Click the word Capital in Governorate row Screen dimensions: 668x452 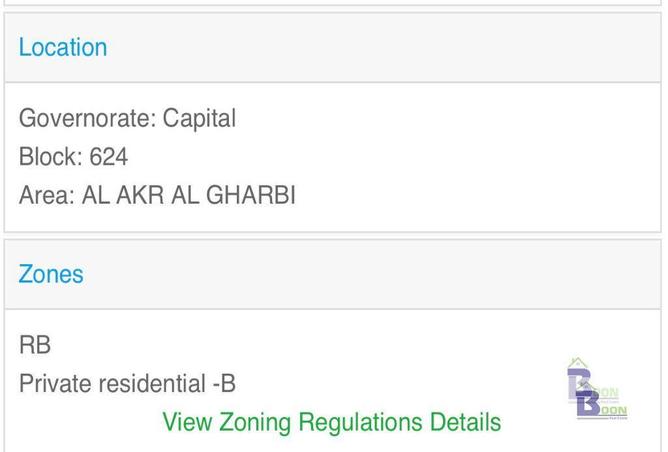point(199,118)
